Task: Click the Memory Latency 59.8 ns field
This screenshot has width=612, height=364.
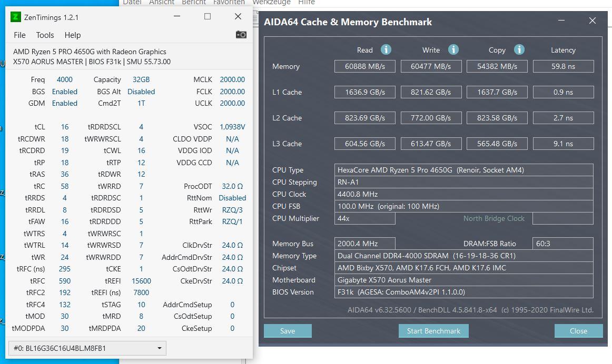Action: click(563, 66)
